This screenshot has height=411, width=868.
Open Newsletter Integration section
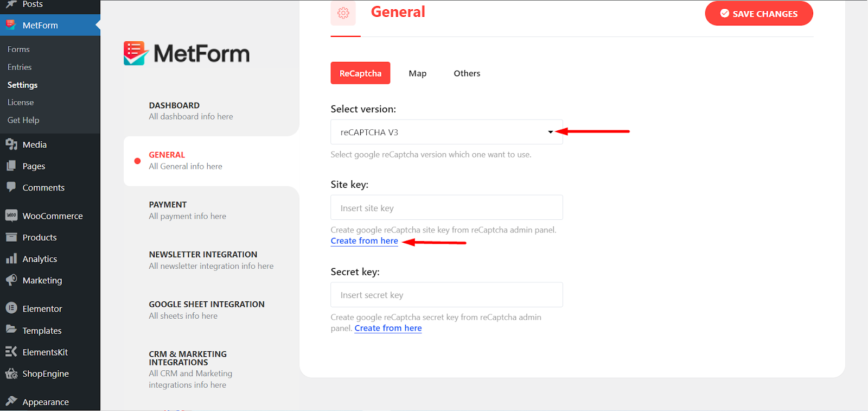pos(212,260)
